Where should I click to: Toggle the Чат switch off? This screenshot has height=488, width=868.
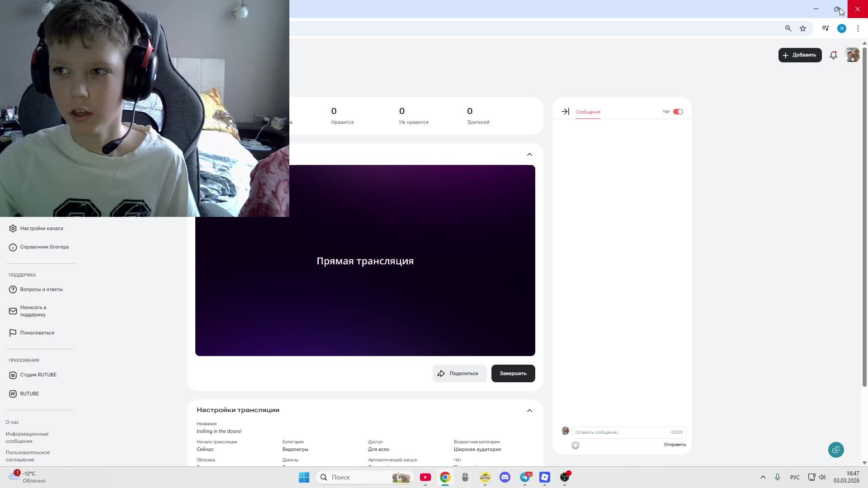click(678, 112)
